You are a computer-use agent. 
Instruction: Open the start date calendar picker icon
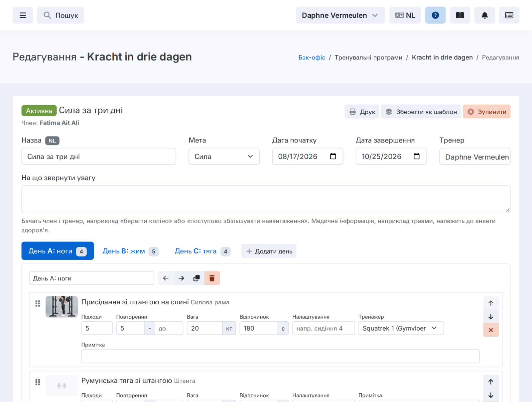(333, 156)
